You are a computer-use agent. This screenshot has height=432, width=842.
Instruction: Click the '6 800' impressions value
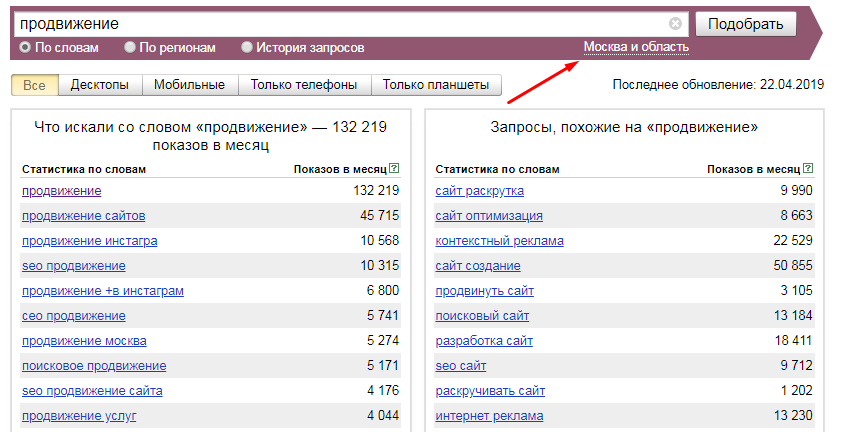(383, 290)
